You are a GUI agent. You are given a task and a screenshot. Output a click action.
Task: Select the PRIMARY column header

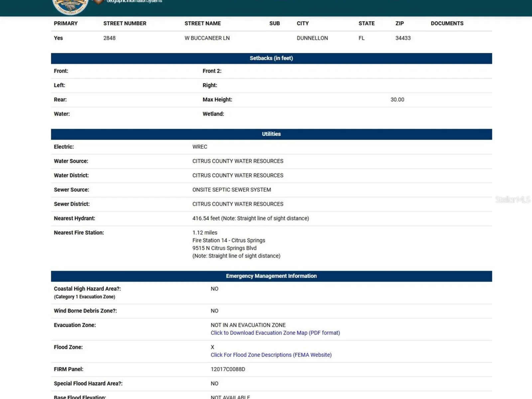point(66,23)
